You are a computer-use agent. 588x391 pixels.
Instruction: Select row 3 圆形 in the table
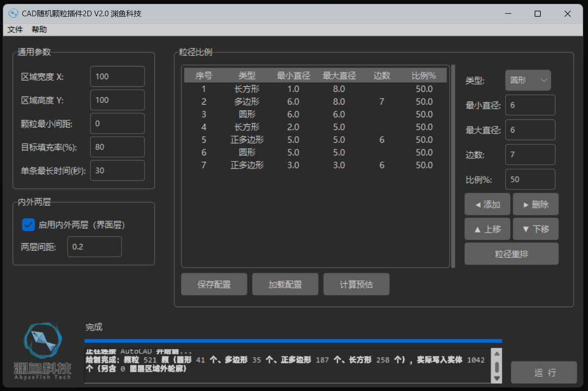coord(315,115)
